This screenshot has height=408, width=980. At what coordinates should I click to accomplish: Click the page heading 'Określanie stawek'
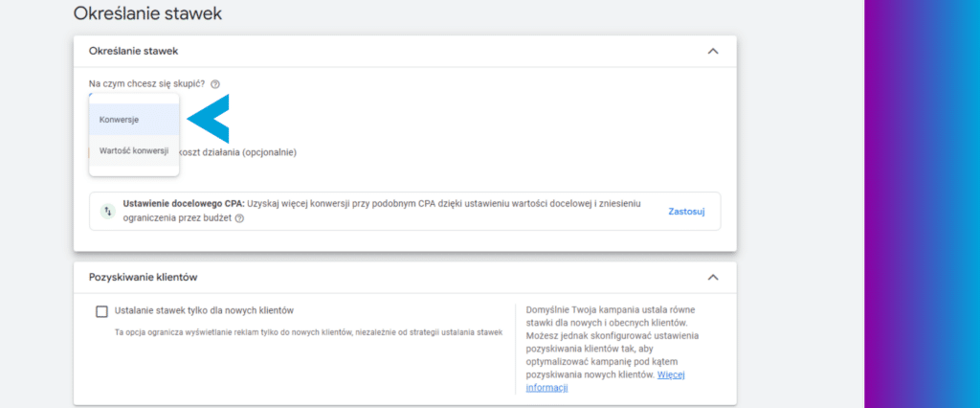[147, 13]
